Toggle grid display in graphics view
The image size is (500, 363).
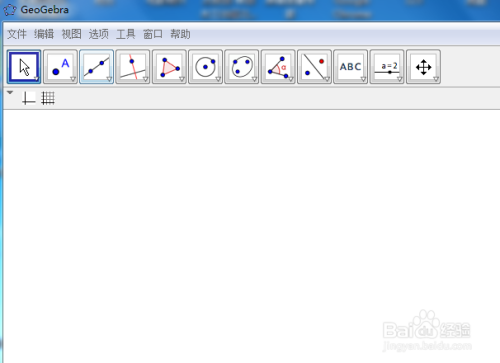click(x=48, y=98)
